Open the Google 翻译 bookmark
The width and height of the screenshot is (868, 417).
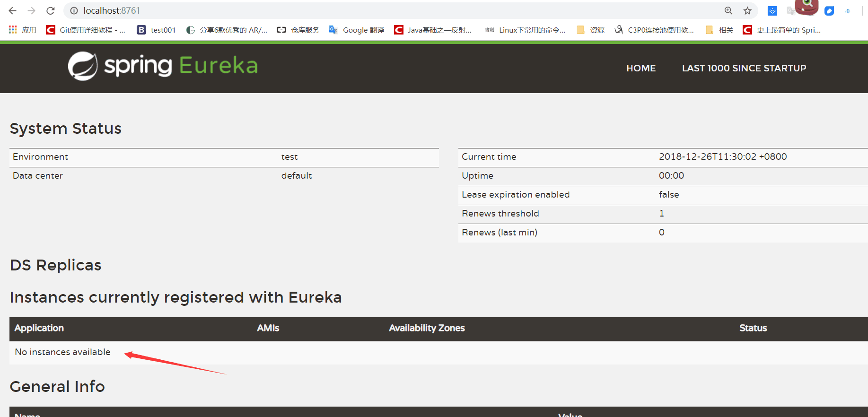(357, 30)
